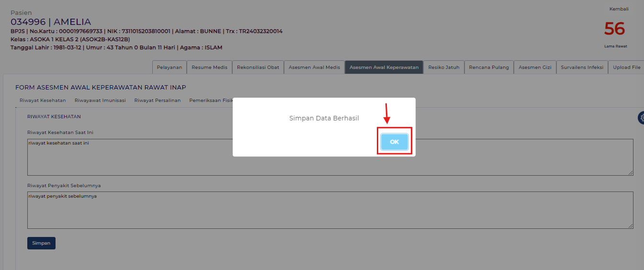The image size is (644, 270).
Task: Select the Rekonsiliasi Obat tab
Action: tap(258, 67)
